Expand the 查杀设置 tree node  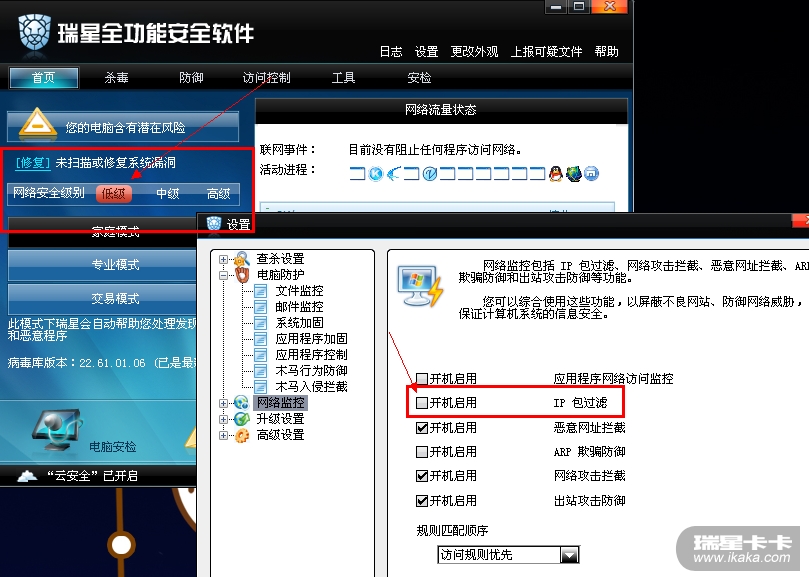pyautogui.click(x=223, y=259)
